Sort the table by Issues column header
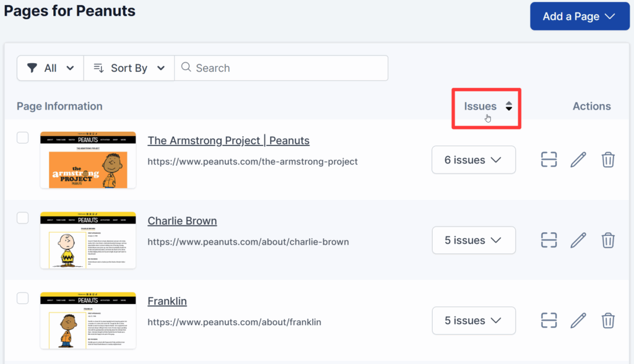The width and height of the screenshot is (634, 364). click(x=487, y=106)
